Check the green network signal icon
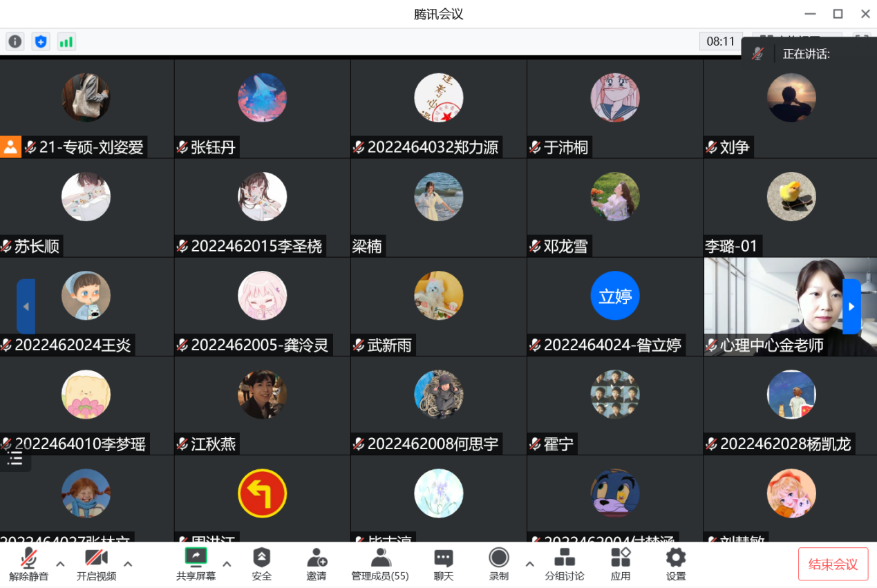 pos(66,41)
